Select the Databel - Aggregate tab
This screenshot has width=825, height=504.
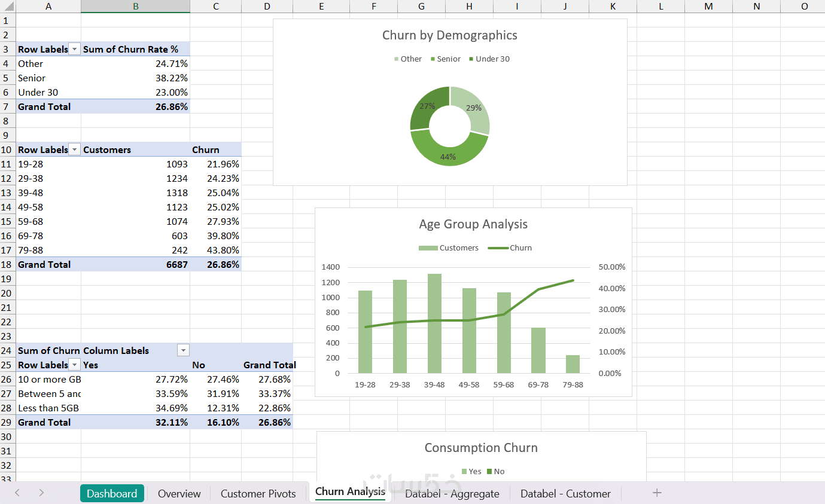pyautogui.click(x=452, y=493)
